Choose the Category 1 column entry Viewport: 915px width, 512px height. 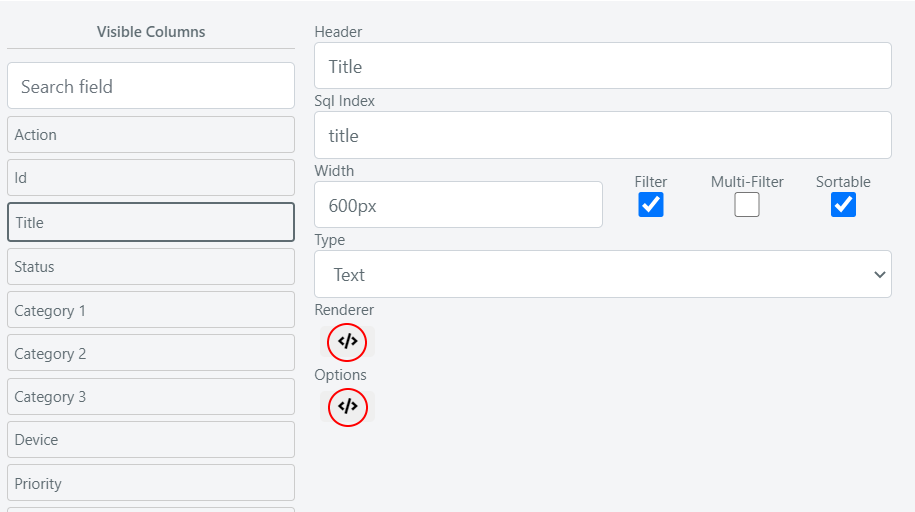pos(151,310)
